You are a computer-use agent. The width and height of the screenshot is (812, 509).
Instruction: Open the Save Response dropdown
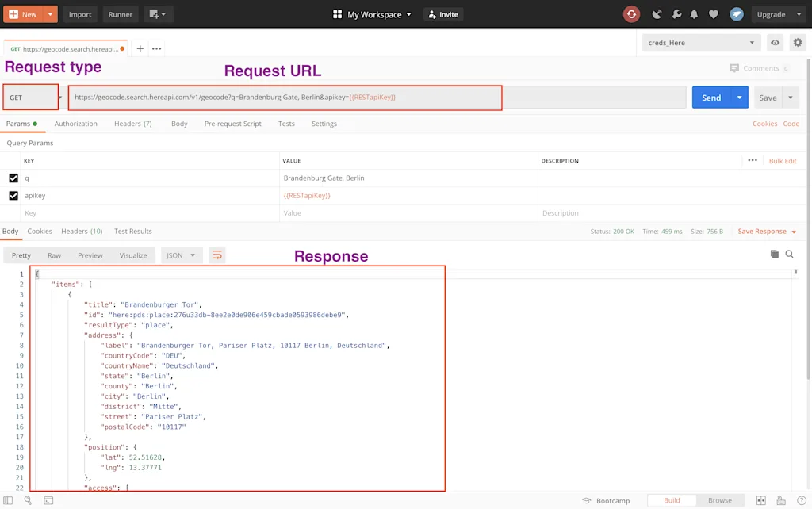[x=767, y=232]
